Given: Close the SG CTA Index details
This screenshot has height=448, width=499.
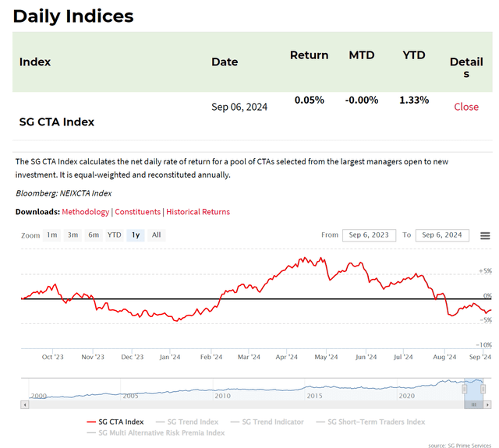Looking at the screenshot, I should point(466,107).
